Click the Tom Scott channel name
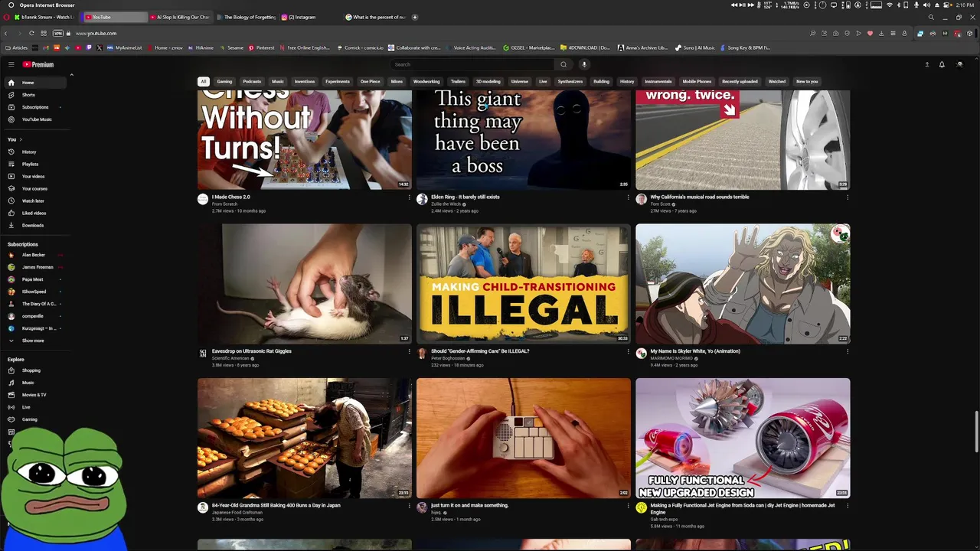Viewport: 980px width, 551px height. click(x=660, y=204)
